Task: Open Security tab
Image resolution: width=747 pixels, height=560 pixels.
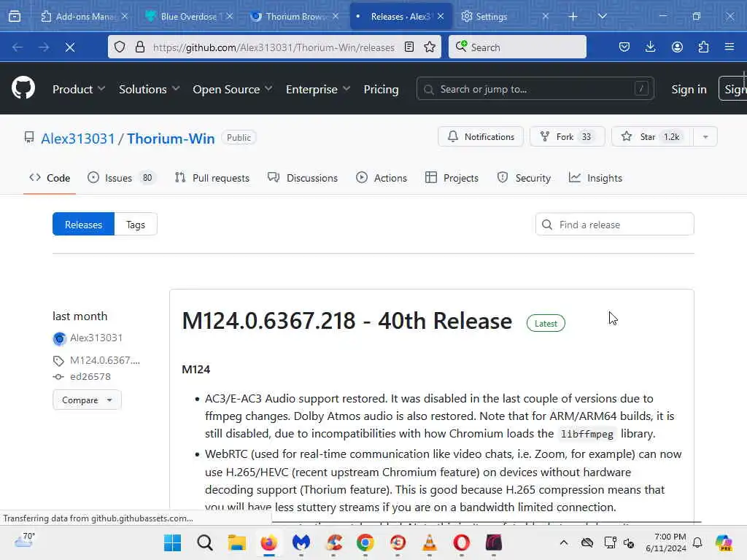Action: point(524,178)
